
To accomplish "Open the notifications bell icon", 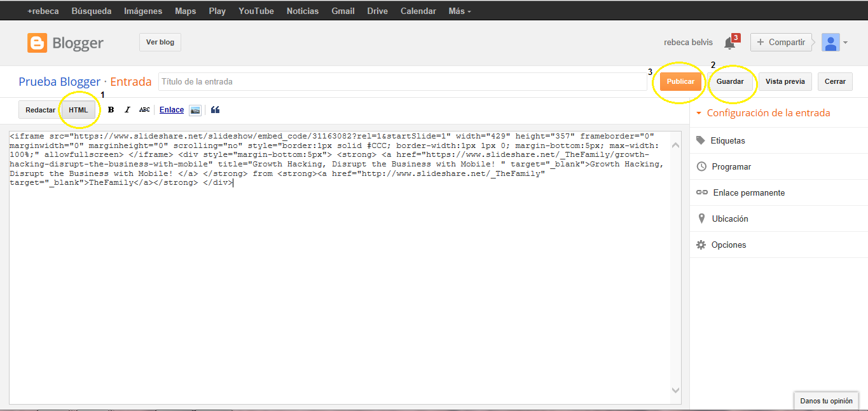I will tap(730, 43).
